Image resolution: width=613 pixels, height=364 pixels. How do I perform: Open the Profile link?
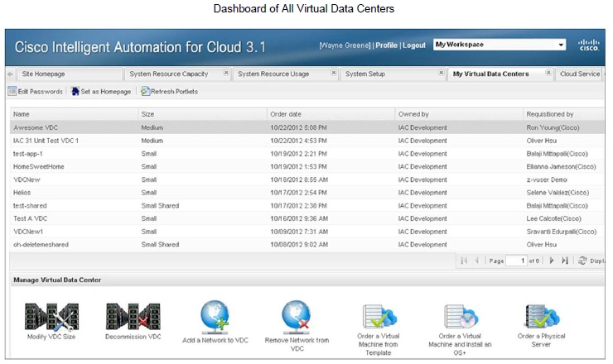(x=386, y=45)
